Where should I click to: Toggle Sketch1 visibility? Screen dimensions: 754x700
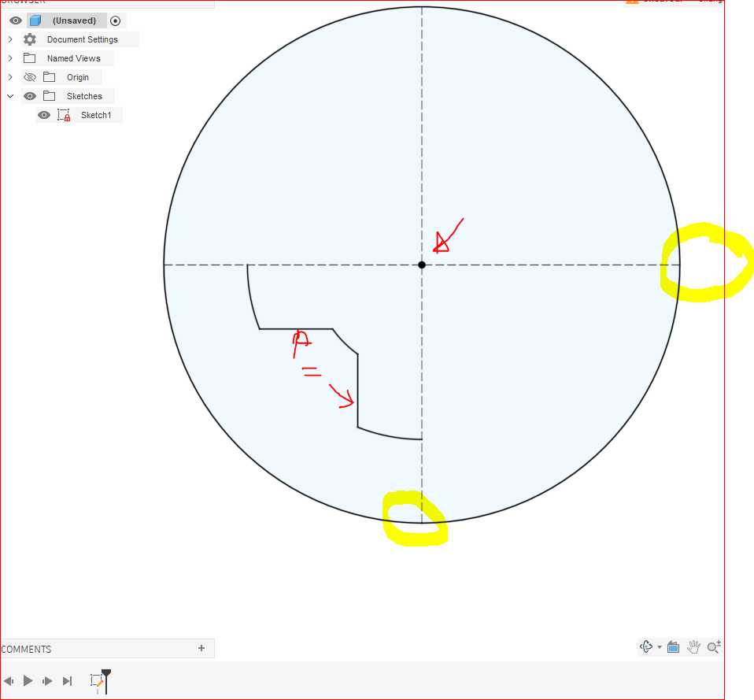(x=44, y=114)
